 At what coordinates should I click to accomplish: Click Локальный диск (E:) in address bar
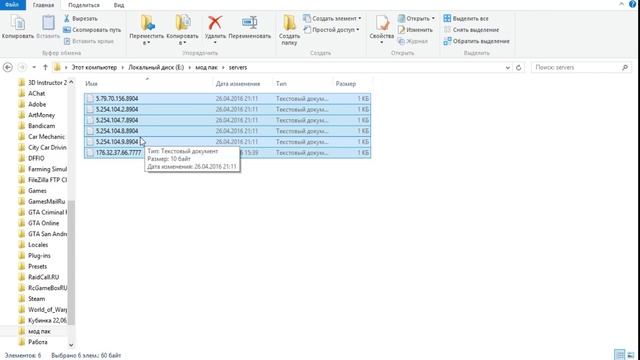tap(156, 67)
